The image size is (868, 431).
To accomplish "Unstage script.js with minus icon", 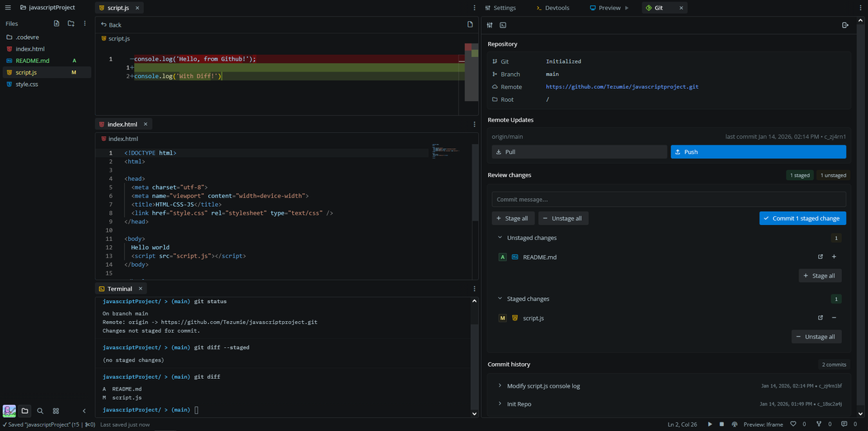I will click(x=834, y=318).
